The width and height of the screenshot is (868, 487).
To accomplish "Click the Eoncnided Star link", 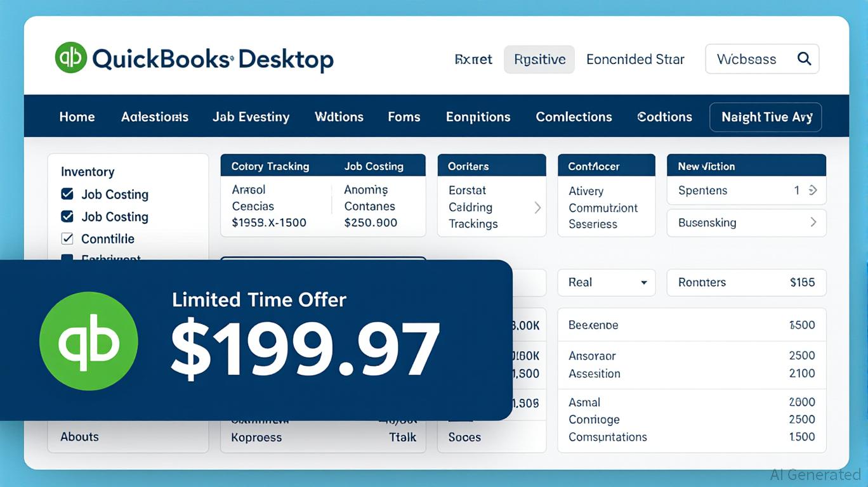I will coord(635,60).
